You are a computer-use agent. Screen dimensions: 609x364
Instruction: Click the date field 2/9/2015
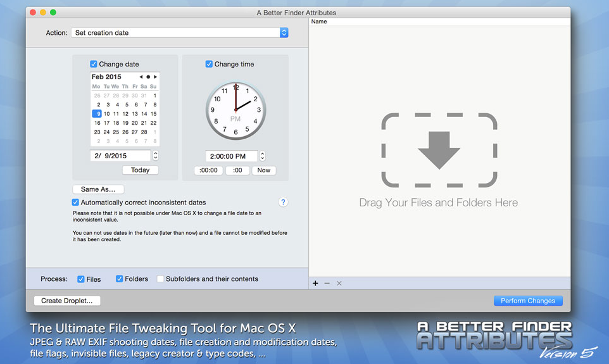click(x=120, y=156)
